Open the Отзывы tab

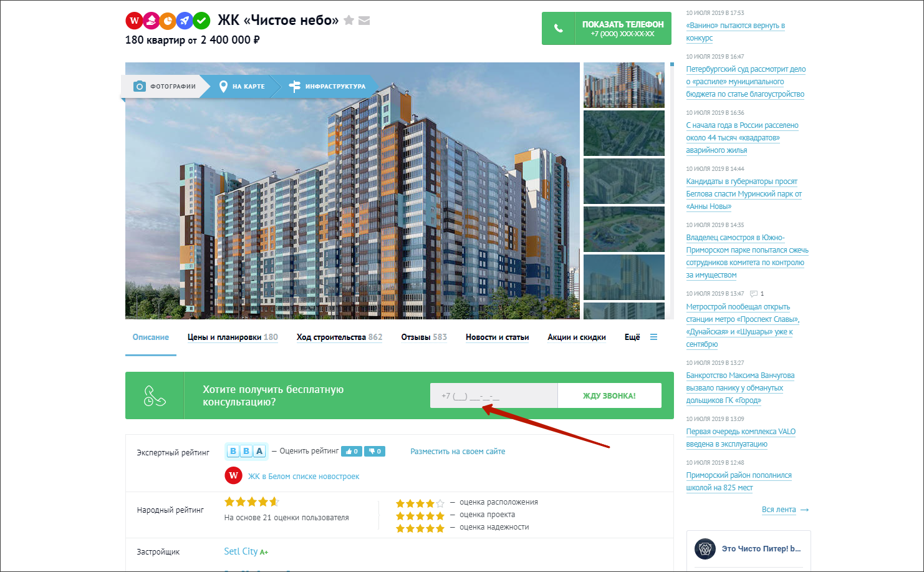pyautogui.click(x=424, y=337)
